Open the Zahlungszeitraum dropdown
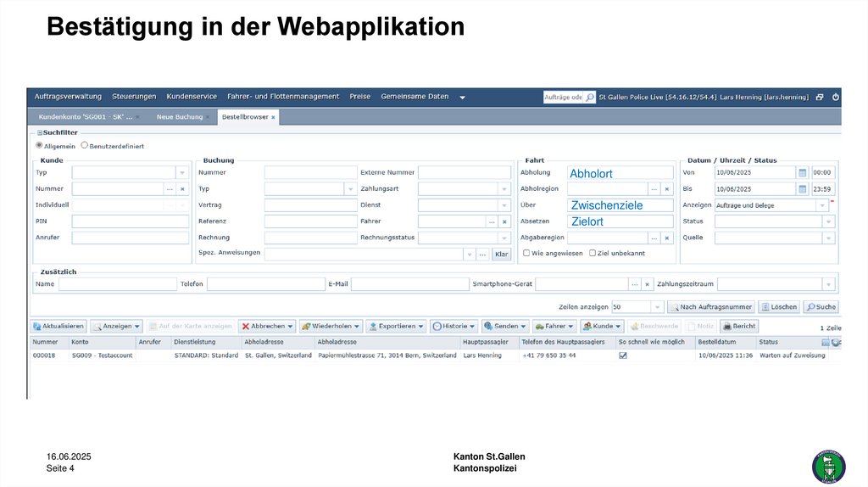The image size is (868, 487). [828, 284]
